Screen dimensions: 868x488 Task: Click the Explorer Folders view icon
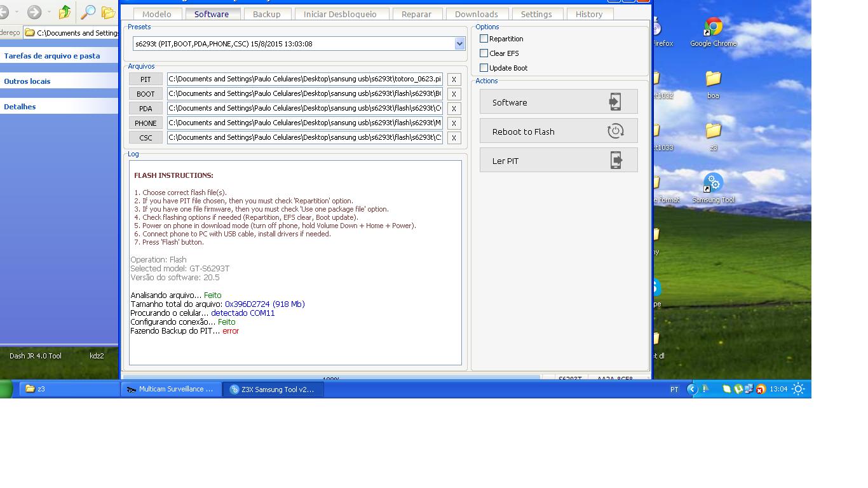coord(109,12)
